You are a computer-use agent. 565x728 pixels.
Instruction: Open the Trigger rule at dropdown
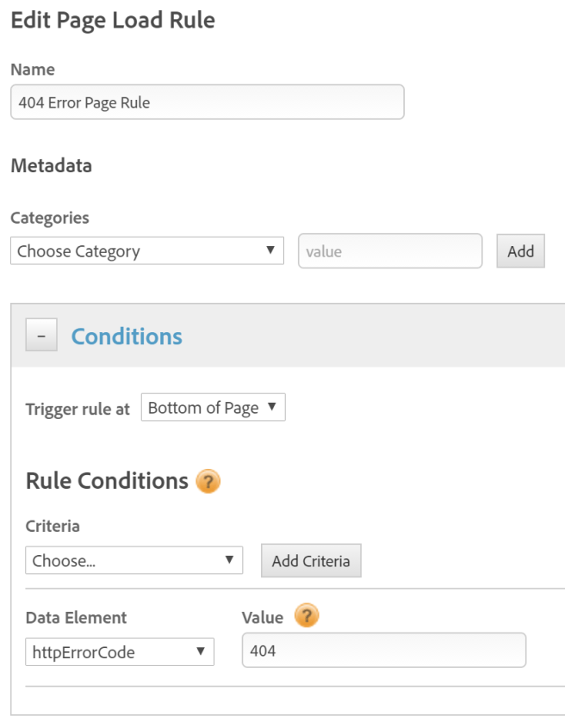[x=213, y=408]
